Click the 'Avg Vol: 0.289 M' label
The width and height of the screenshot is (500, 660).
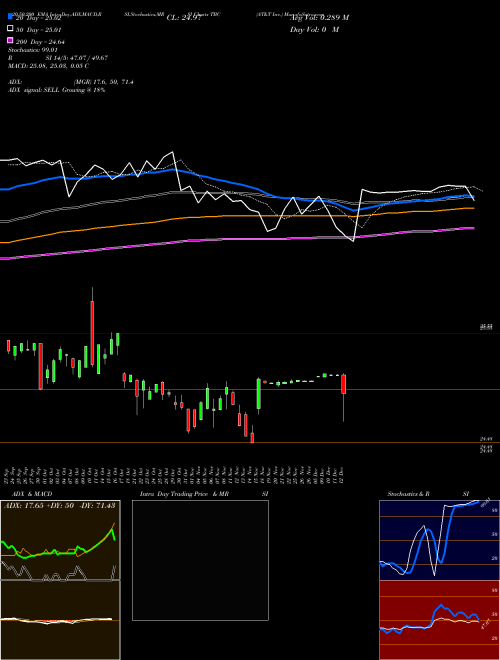point(319,18)
